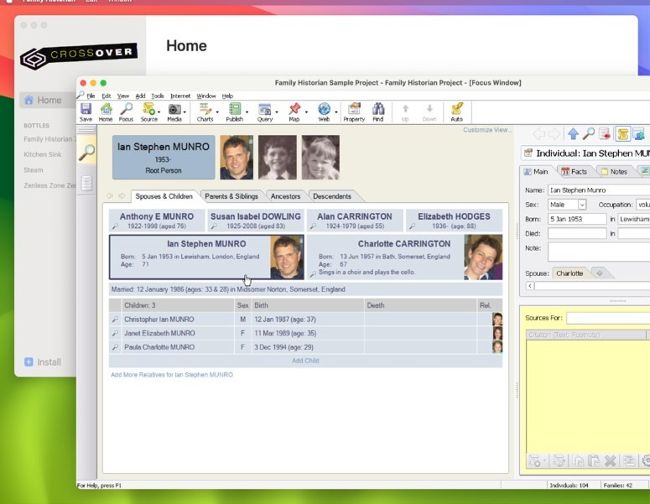The image size is (650, 504).
Task: Open the Property toolbar button
Action: click(x=353, y=111)
